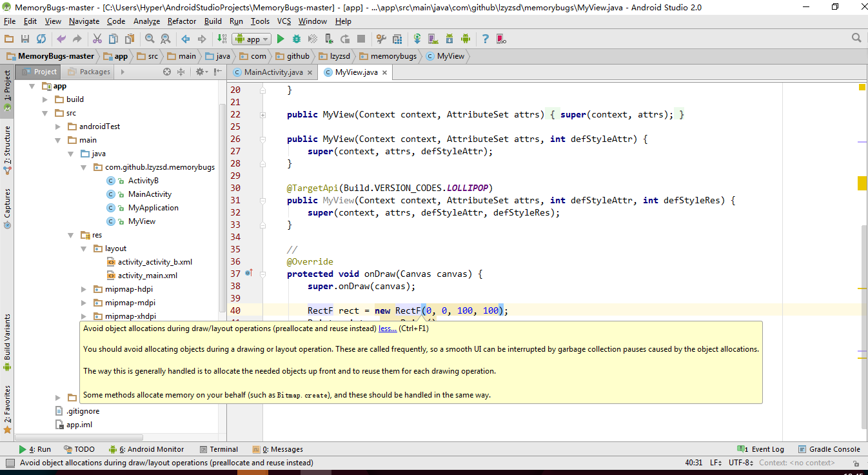Click the Save All toolbar icon

coord(25,39)
